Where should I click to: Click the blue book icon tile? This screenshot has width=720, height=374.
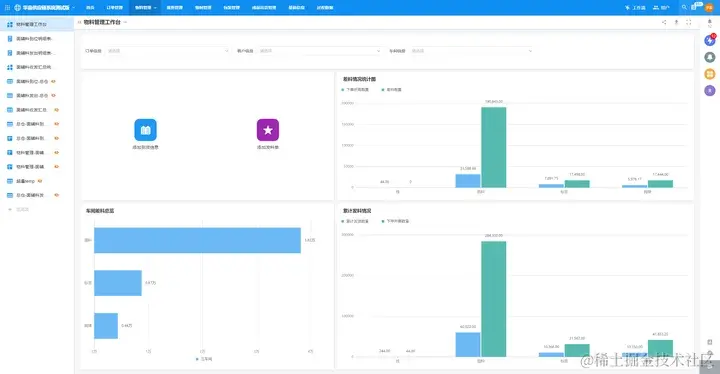[x=146, y=130]
